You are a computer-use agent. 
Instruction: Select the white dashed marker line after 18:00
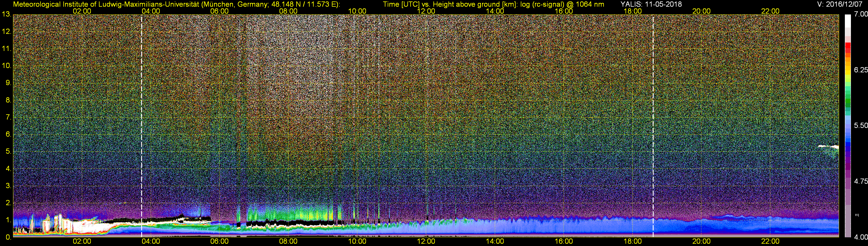tap(653, 126)
